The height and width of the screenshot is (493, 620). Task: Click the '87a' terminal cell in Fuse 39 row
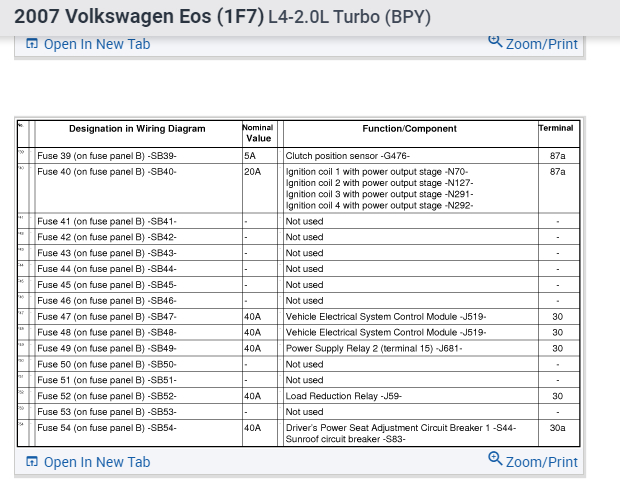click(x=558, y=156)
